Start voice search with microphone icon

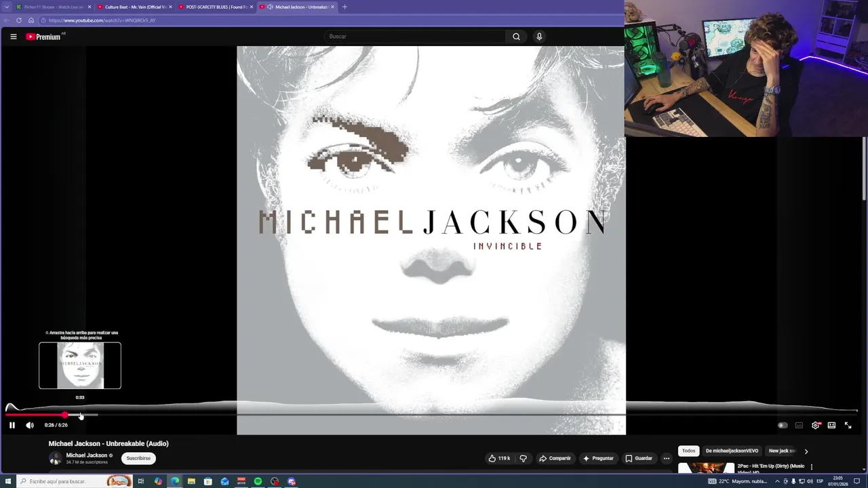539,37
